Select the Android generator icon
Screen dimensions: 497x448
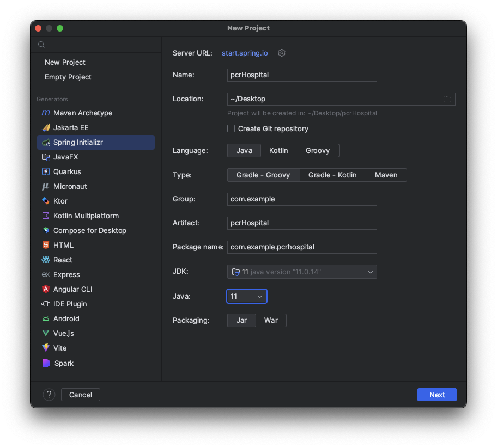46,318
